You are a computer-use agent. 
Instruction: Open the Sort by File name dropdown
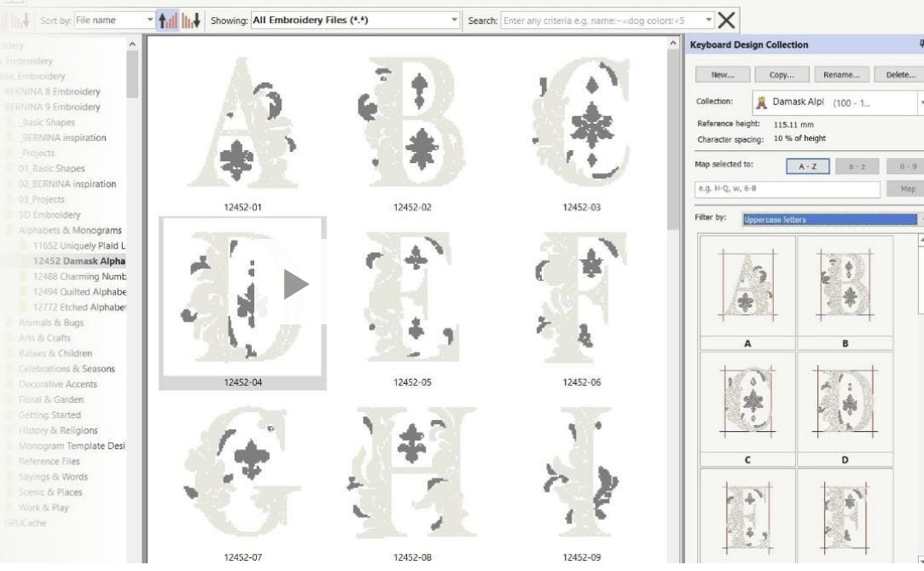[x=150, y=20]
